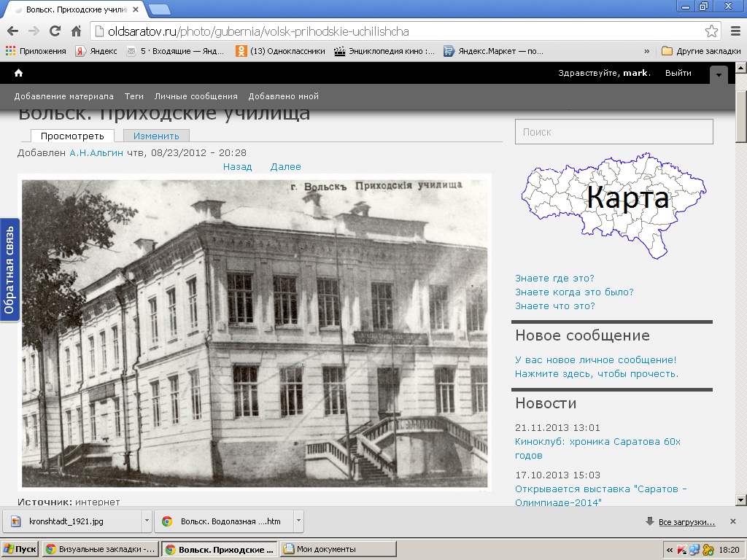
Task: Go to browser home page icon
Action: click(76, 31)
